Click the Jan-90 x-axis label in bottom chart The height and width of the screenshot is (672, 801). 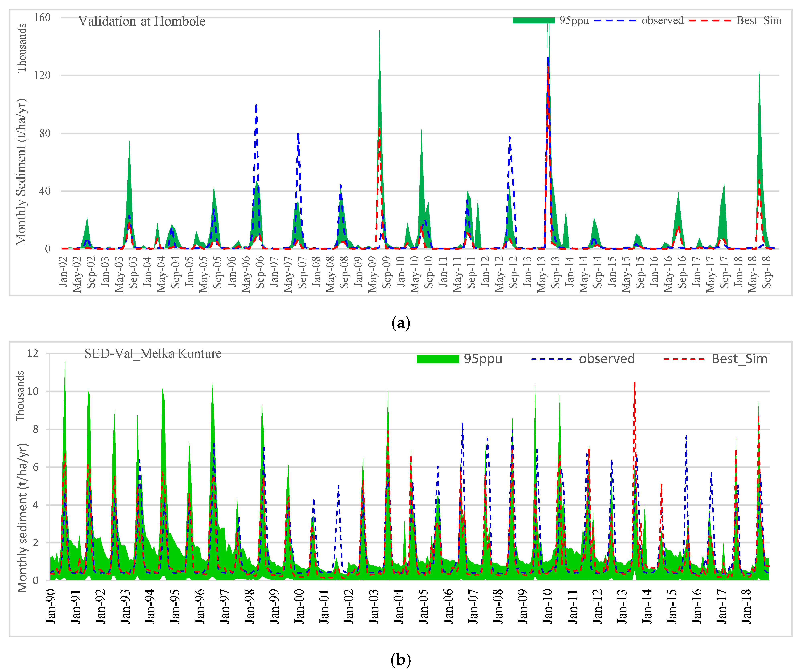[51, 606]
